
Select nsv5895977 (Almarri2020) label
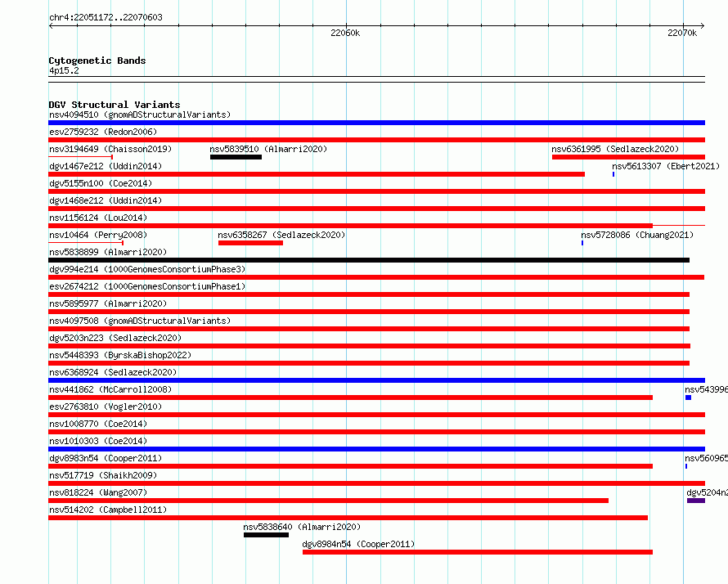coord(108,303)
